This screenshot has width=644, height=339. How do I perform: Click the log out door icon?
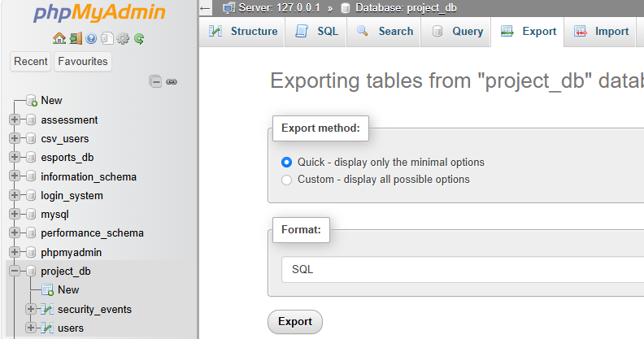tap(76, 38)
